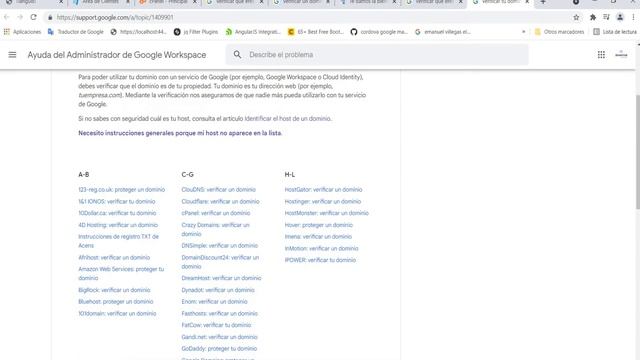Image resolution: width=640 pixels, height=360 pixels.
Task: Open FatCow verificar tu dominio
Action: tap(216, 325)
